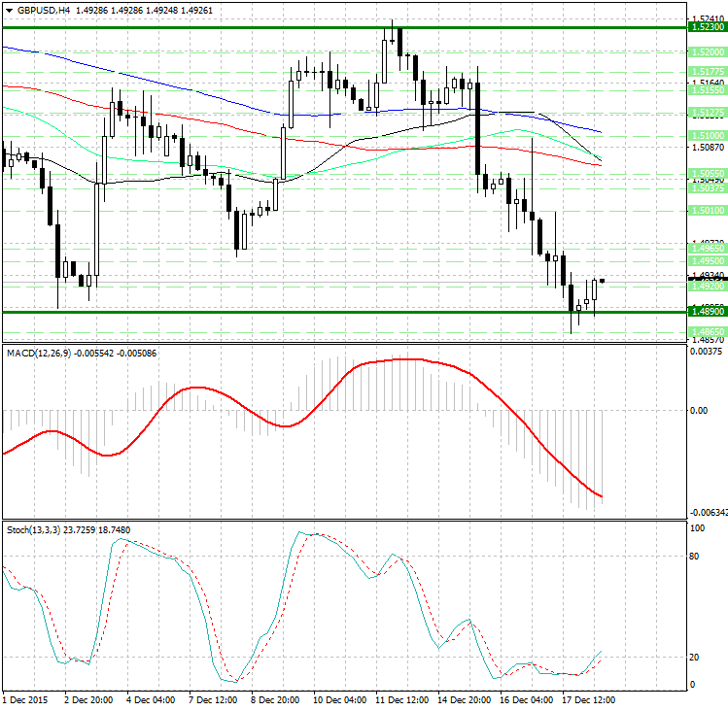Click the 1.48650 price level label

[x=706, y=332]
